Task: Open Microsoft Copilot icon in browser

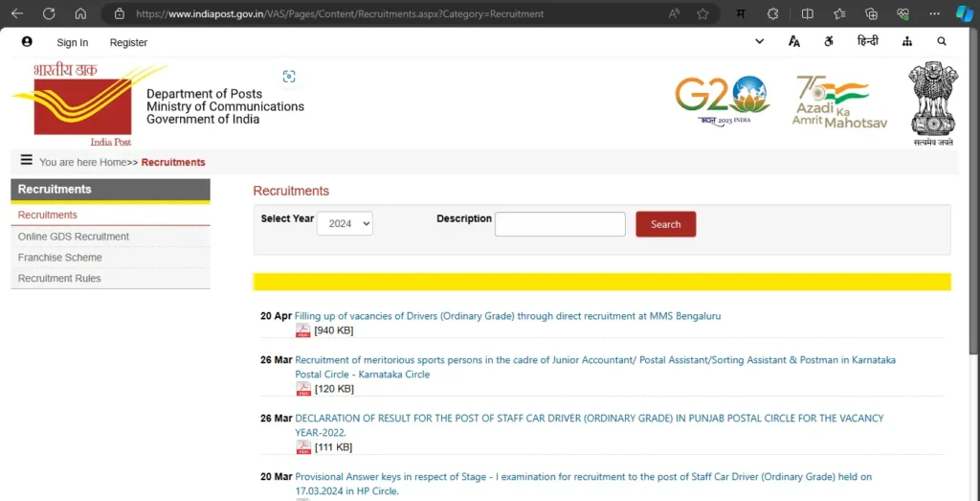Action: (x=965, y=13)
